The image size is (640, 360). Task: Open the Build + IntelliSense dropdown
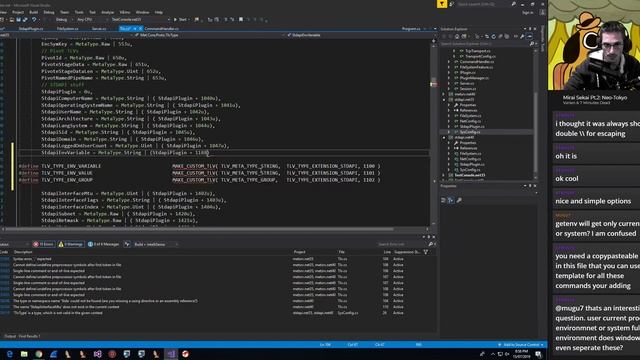point(156,244)
